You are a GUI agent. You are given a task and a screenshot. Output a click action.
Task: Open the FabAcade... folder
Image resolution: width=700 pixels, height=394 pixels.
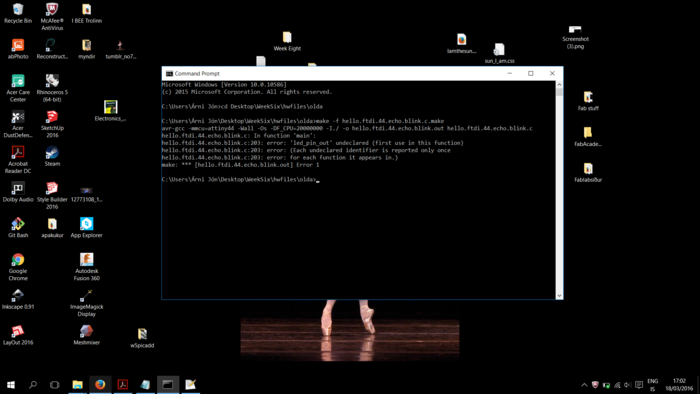588,137
